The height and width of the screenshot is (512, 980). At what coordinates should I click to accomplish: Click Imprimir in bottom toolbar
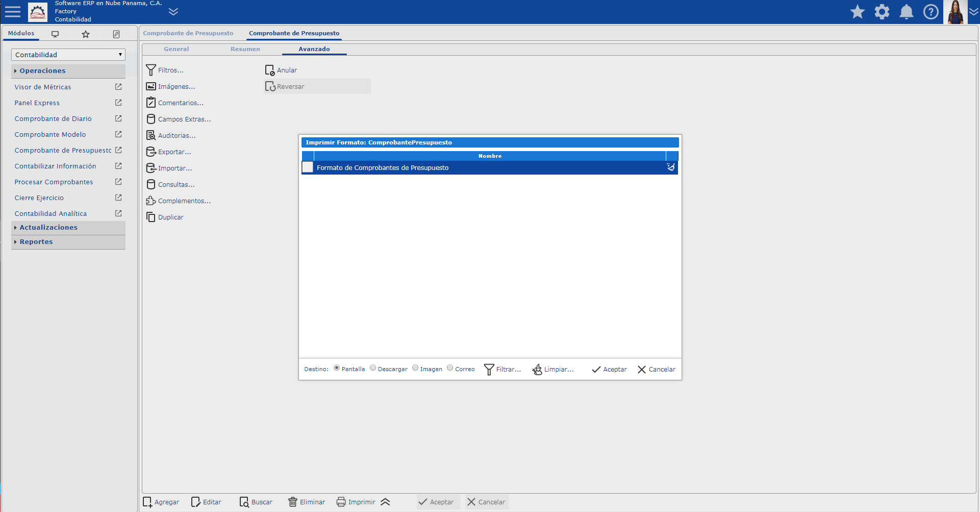point(356,502)
